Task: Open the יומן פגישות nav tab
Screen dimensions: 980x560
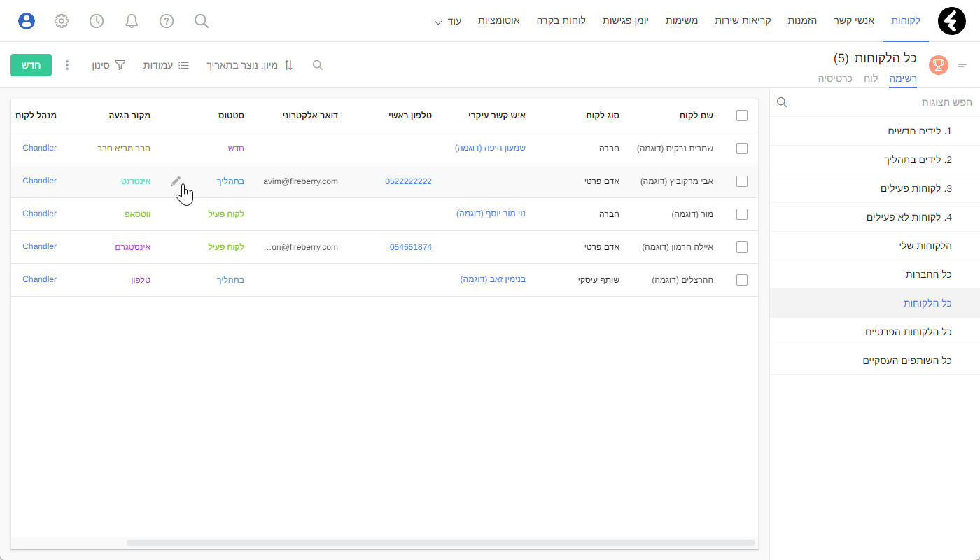Action: [626, 21]
